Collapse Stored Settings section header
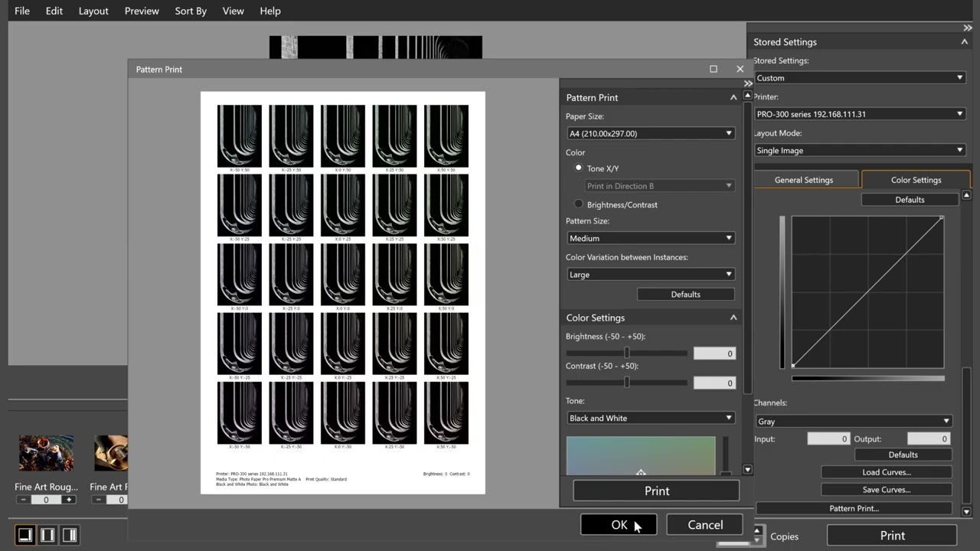 tap(964, 42)
